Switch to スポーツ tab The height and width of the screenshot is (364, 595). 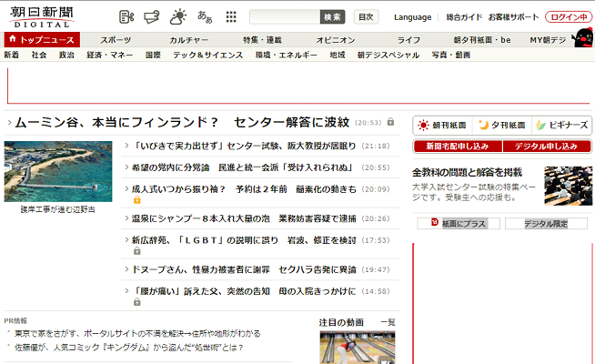tap(116, 40)
